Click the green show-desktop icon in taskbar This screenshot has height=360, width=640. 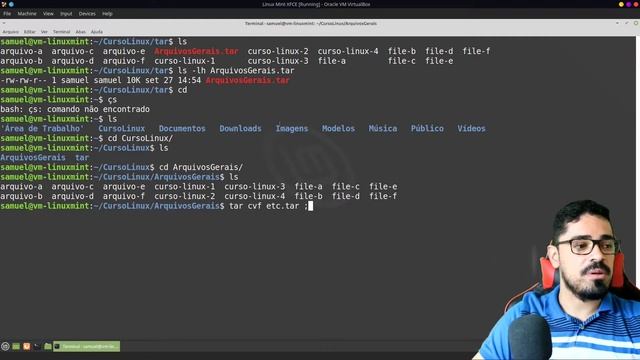pyautogui.click(x=16, y=347)
